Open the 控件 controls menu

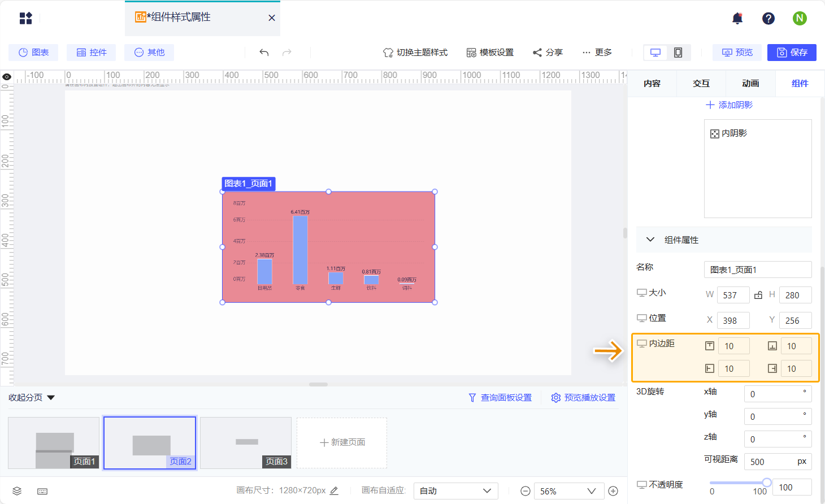pos(91,53)
